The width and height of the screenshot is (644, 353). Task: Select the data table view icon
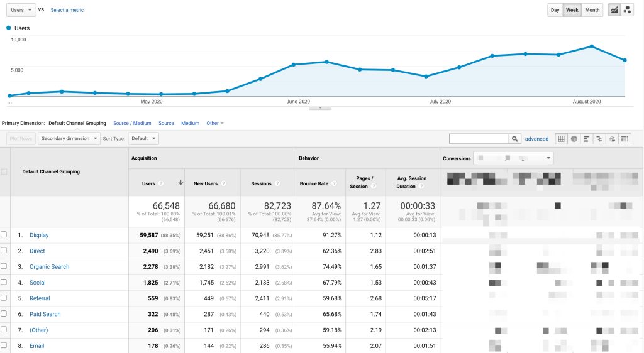[x=561, y=139]
